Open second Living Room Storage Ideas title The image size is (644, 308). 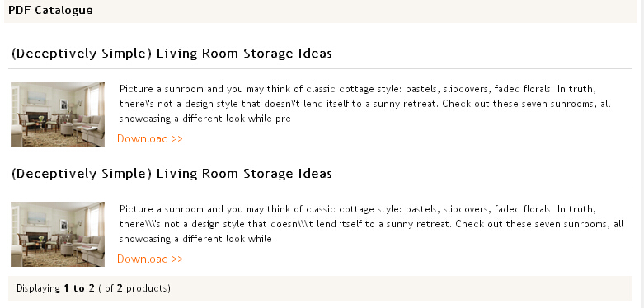tap(172, 174)
